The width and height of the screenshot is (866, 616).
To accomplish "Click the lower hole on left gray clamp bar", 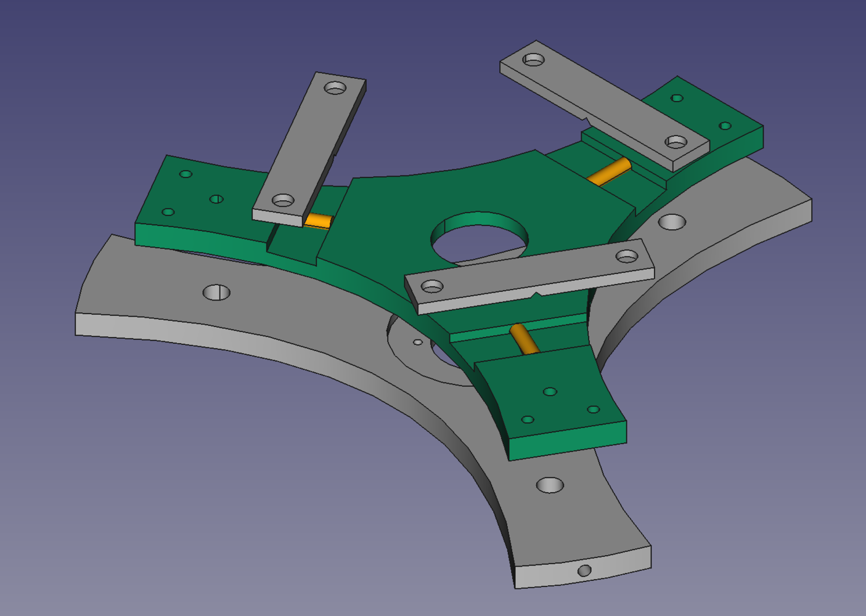I will pos(284,200).
